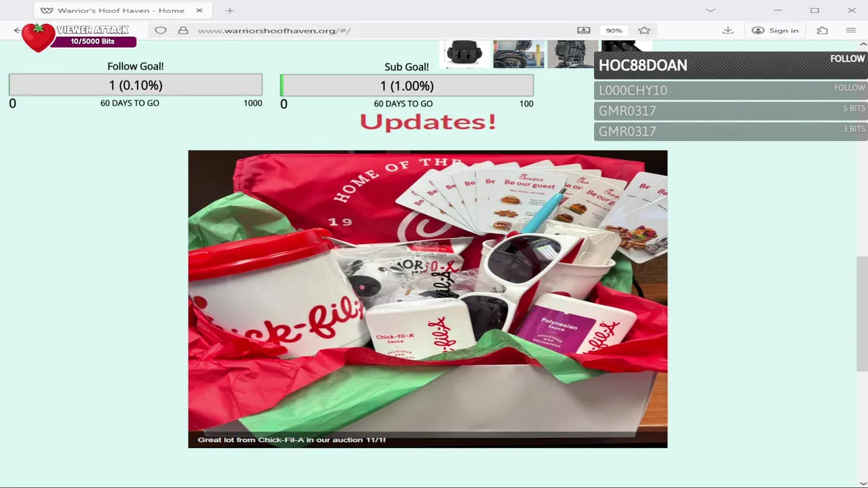Click the reader or install page icon beside 90%
Screen dimensions: 868x488
tap(583, 30)
